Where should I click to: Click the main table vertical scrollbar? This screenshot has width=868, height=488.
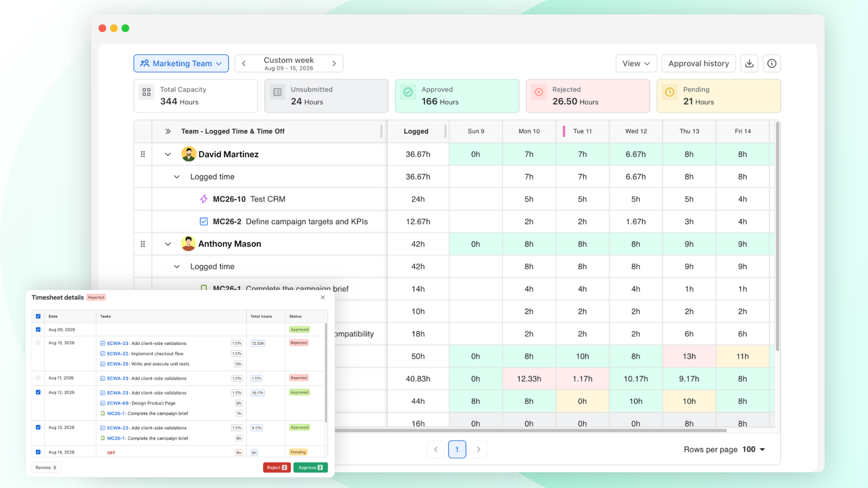click(777, 236)
